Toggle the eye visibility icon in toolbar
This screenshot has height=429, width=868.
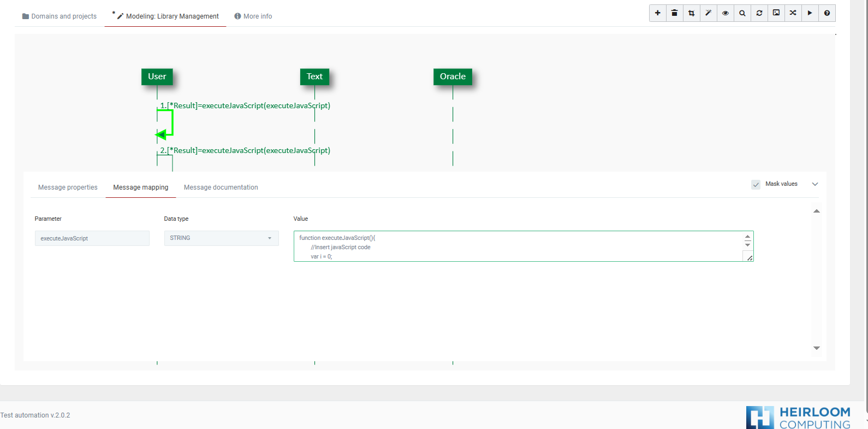click(x=726, y=13)
